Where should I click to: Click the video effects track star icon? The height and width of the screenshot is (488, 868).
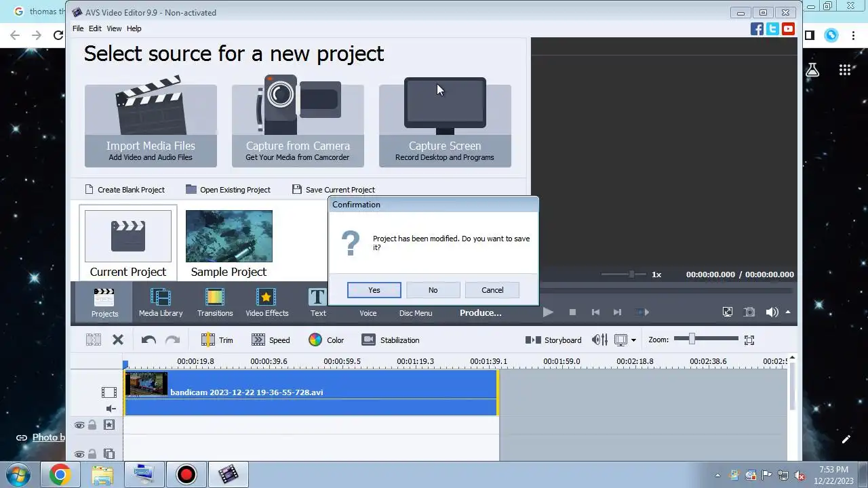[108, 426]
